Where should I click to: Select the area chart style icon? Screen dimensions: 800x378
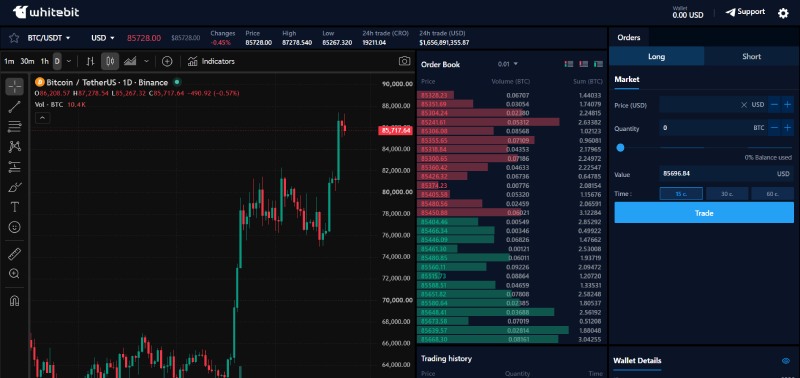pos(130,61)
